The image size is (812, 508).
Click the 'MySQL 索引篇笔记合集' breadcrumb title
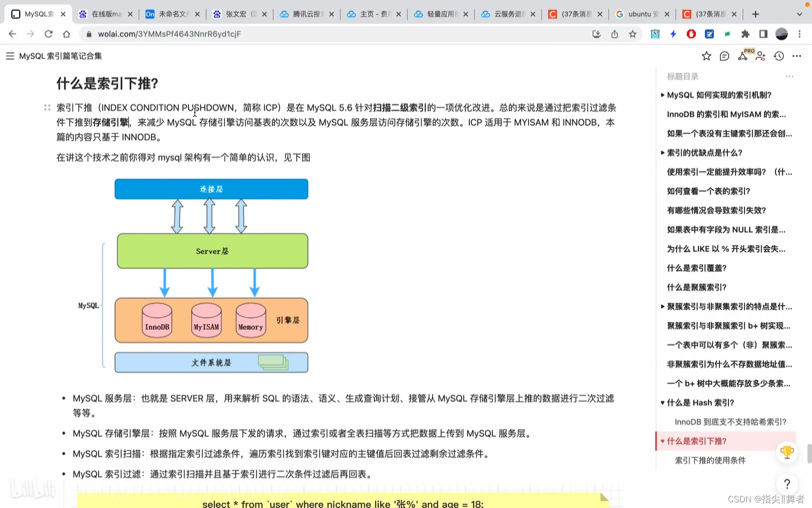(61, 56)
